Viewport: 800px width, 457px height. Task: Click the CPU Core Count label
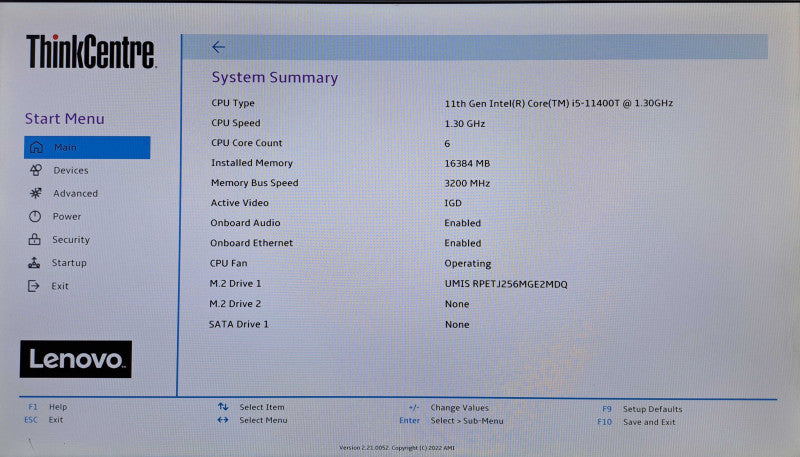pyautogui.click(x=246, y=143)
